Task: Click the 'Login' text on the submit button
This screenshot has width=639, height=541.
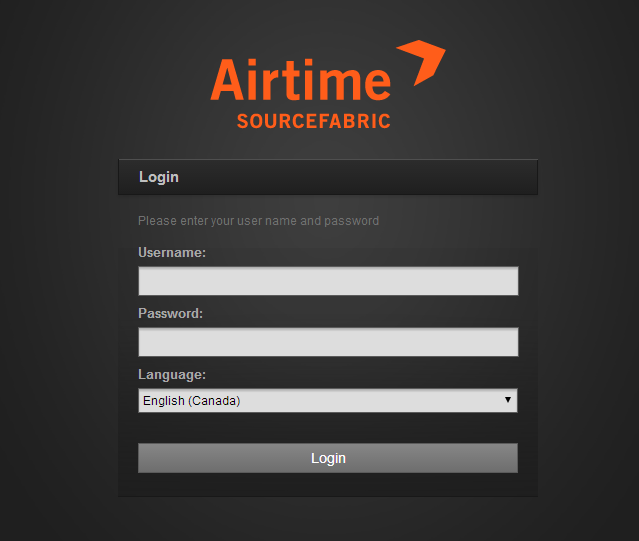Action: tap(328, 458)
